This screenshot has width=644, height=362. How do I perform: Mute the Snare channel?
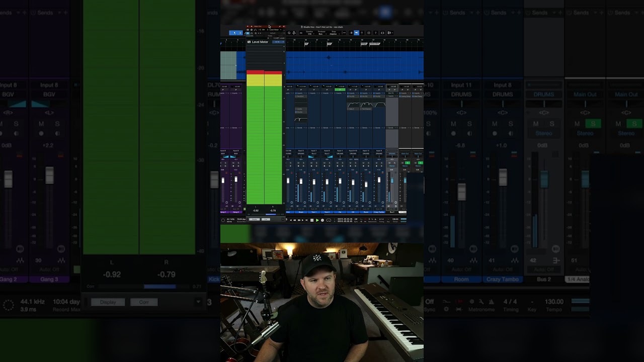coord(298,163)
